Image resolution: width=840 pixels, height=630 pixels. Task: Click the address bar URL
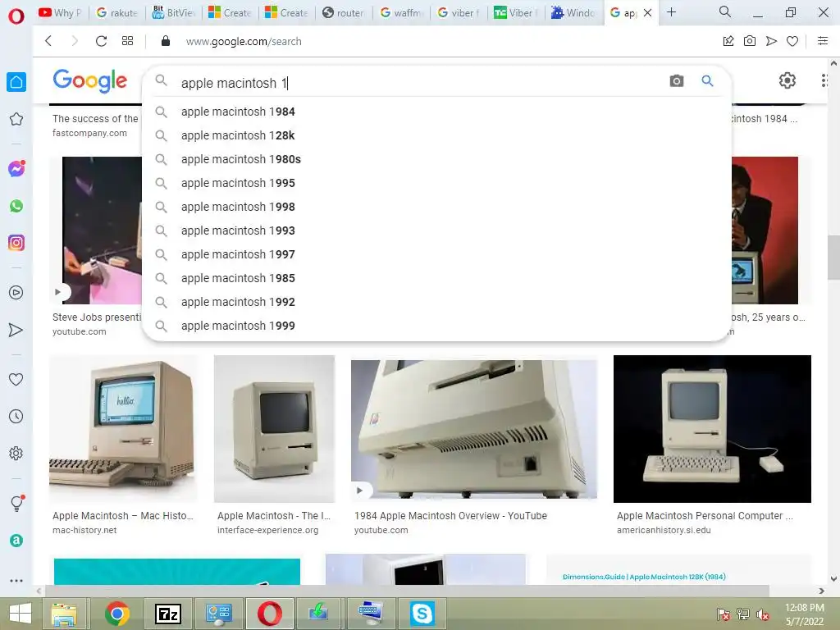(244, 41)
